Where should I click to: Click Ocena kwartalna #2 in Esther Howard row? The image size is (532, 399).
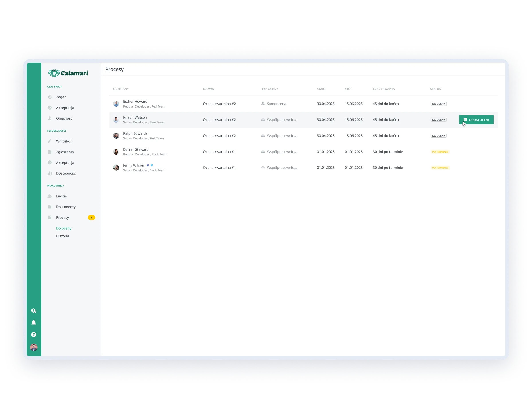point(219,104)
